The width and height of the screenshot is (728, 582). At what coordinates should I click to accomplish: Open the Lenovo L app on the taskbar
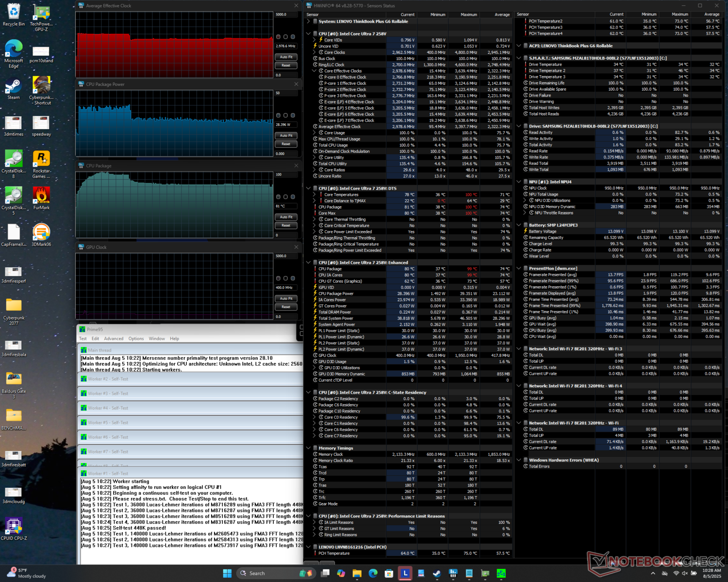(405, 573)
